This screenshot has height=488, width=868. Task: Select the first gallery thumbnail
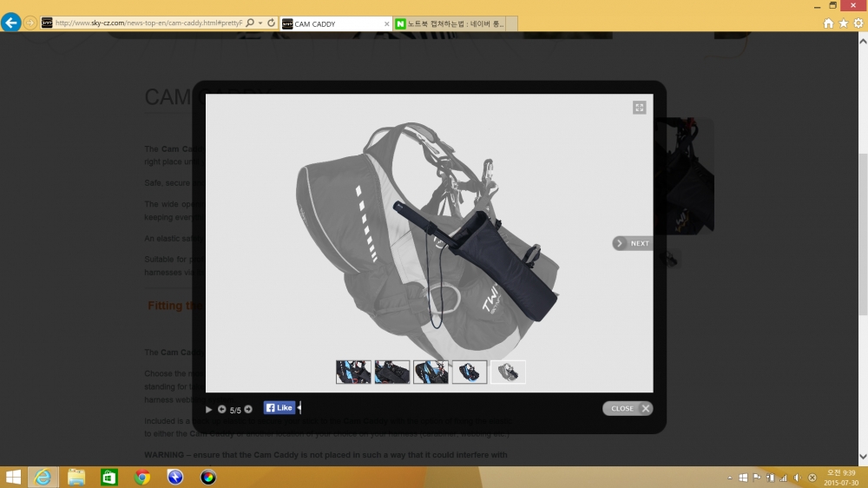click(353, 372)
